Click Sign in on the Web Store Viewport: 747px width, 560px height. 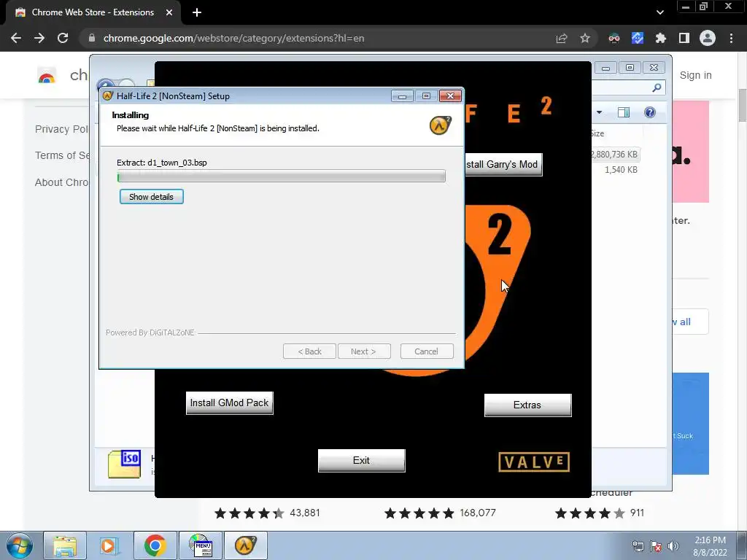[695, 75]
